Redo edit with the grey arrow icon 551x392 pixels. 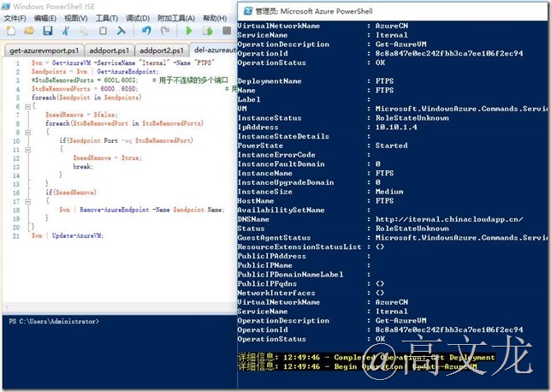point(165,31)
